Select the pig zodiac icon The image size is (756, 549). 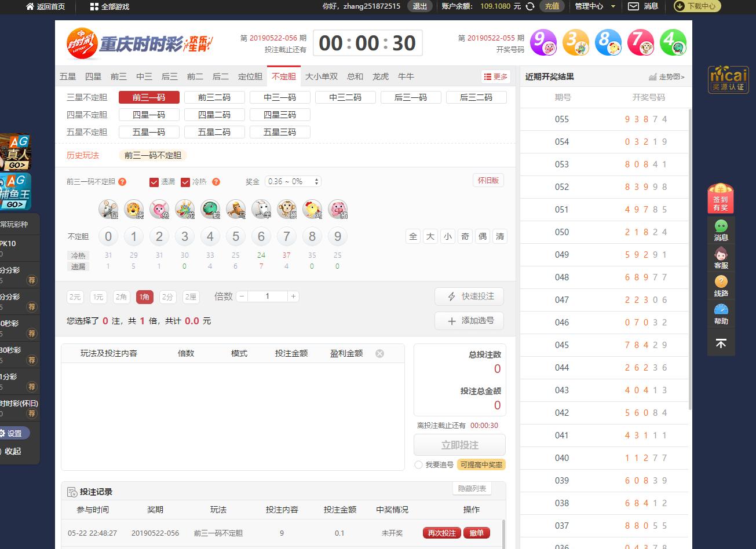point(338,208)
